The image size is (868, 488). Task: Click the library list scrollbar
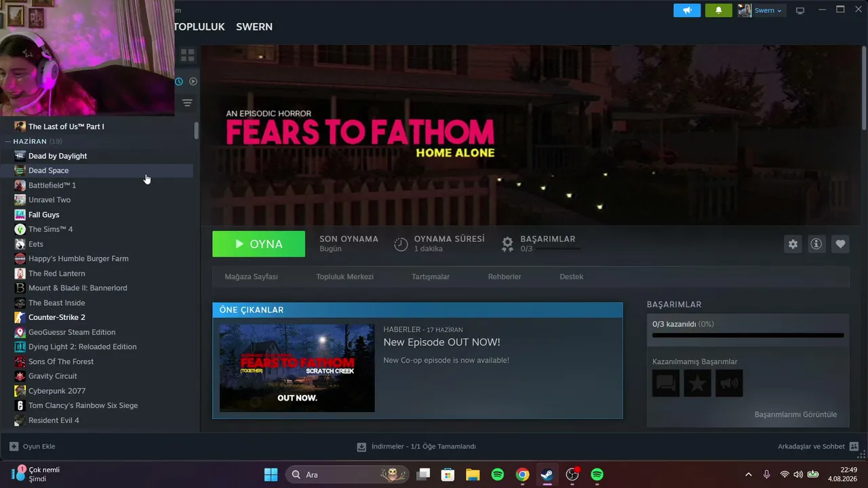tap(197, 130)
